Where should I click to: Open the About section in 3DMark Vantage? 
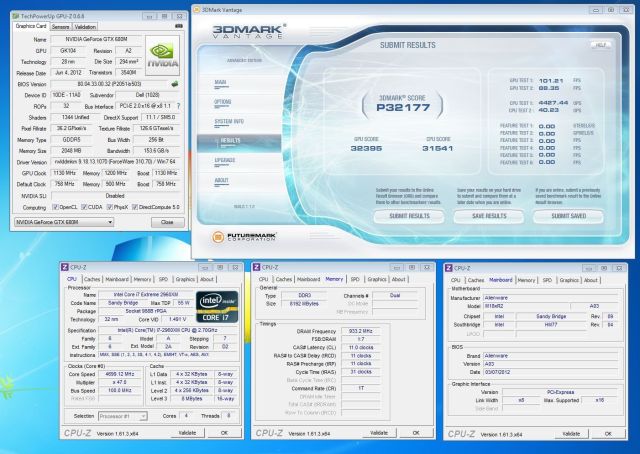[x=222, y=181]
